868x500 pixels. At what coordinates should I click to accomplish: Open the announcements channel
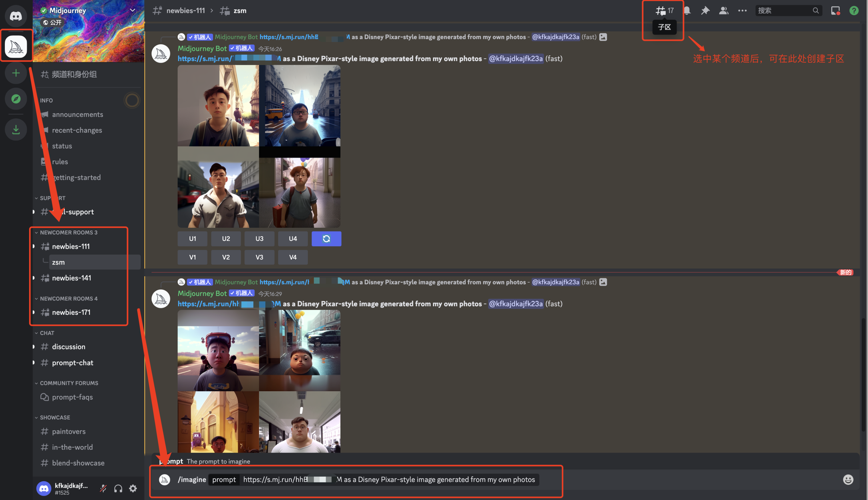[x=78, y=114]
